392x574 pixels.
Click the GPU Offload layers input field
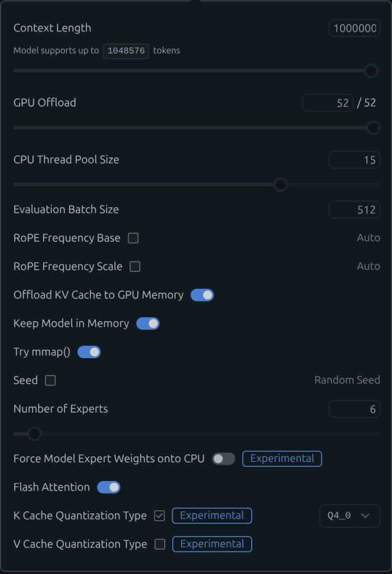tap(328, 103)
